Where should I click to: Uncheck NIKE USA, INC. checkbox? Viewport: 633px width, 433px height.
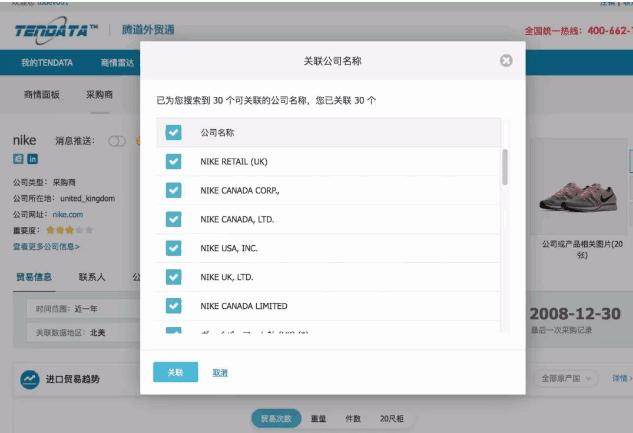173,248
